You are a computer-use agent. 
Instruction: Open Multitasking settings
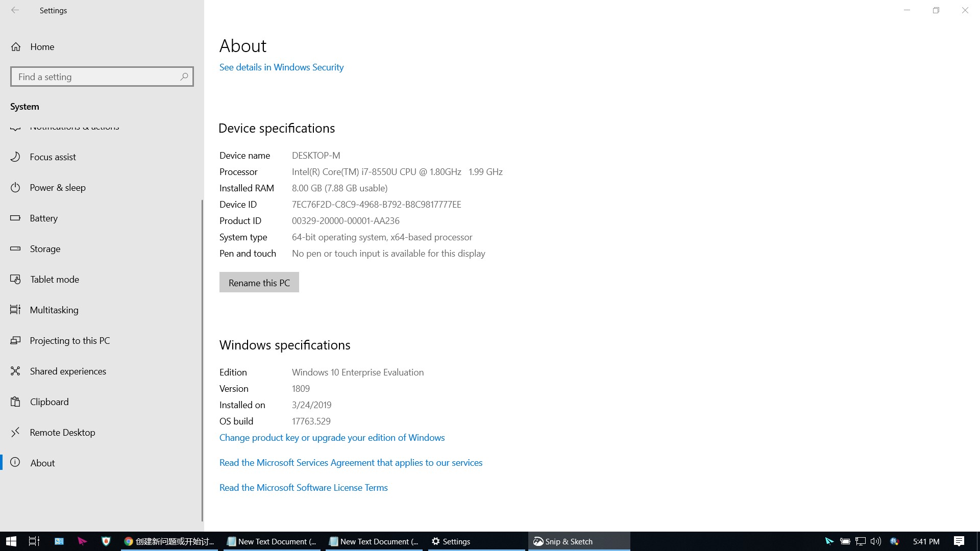pyautogui.click(x=101, y=310)
